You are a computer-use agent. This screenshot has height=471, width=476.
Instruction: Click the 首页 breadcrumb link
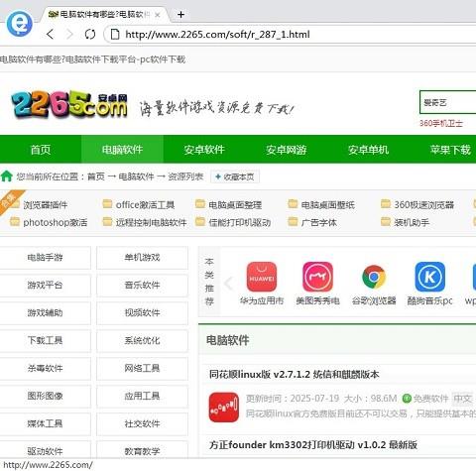point(96,177)
